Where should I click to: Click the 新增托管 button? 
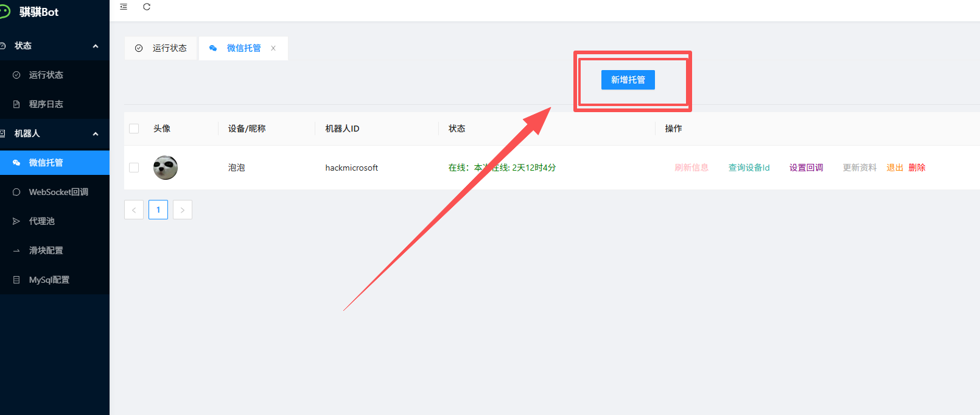[628, 80]
